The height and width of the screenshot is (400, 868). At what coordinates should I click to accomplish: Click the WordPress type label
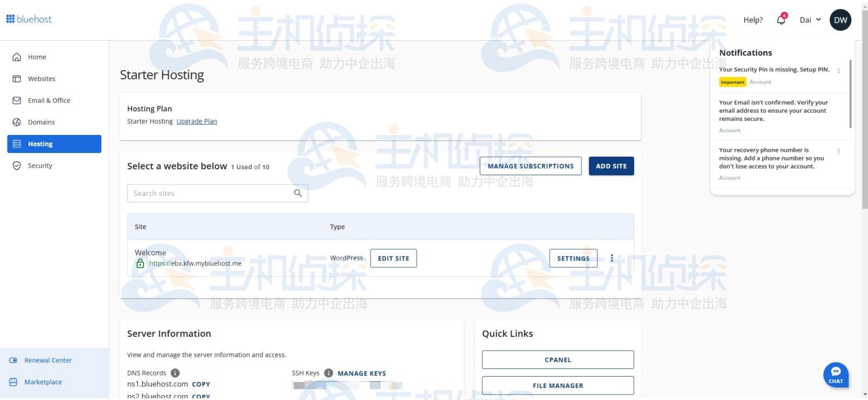click(346, 258)
